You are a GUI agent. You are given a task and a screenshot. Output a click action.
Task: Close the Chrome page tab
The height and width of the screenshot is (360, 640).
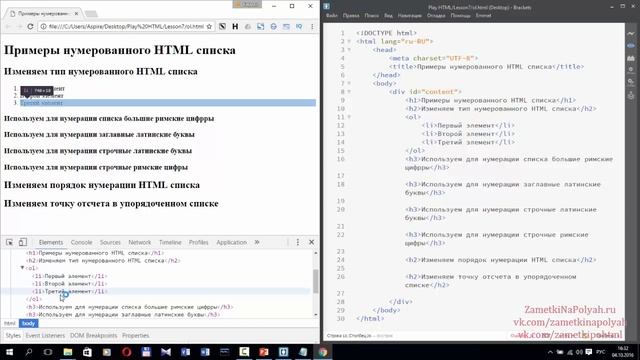tap(76, 13)
